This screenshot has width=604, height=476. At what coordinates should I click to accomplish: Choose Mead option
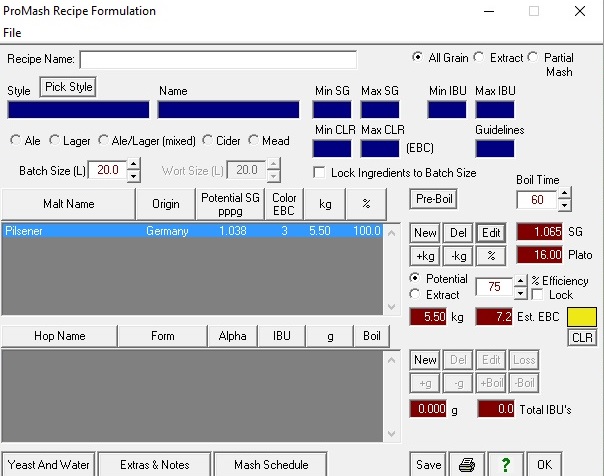(x=253, y=140)
